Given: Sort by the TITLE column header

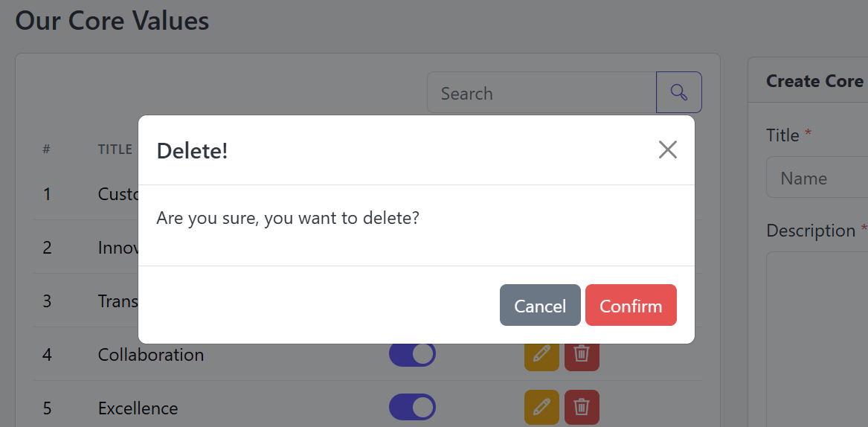Looking at the screenshot, I should point(115,150).
